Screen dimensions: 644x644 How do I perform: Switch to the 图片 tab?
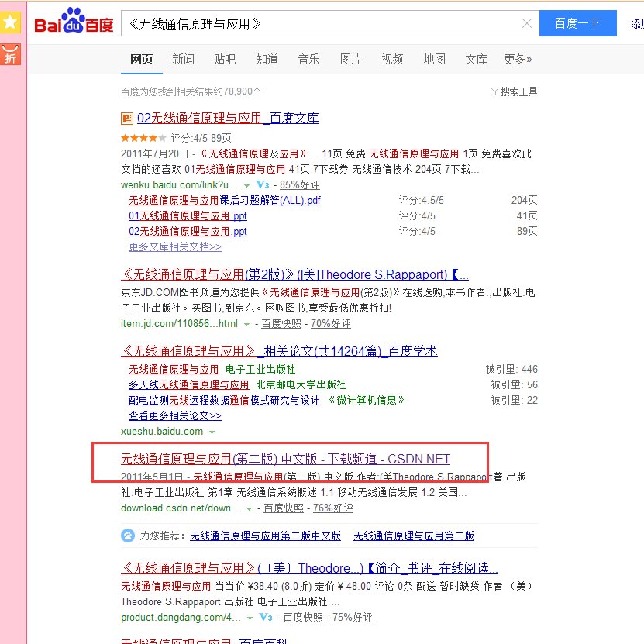tap(350, 58)
